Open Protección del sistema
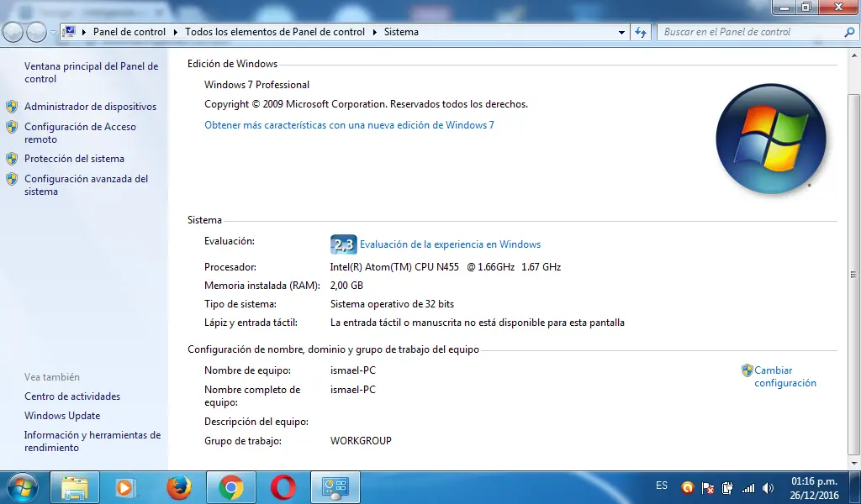Screen dimensions: 861x504 (x=74, y=159)
